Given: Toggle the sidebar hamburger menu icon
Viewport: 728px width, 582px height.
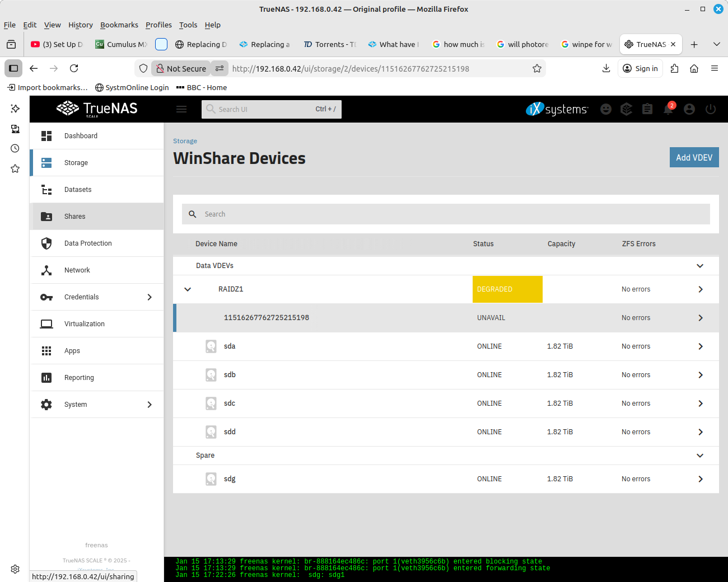Looking at the screenshot, I should point(181,109).
